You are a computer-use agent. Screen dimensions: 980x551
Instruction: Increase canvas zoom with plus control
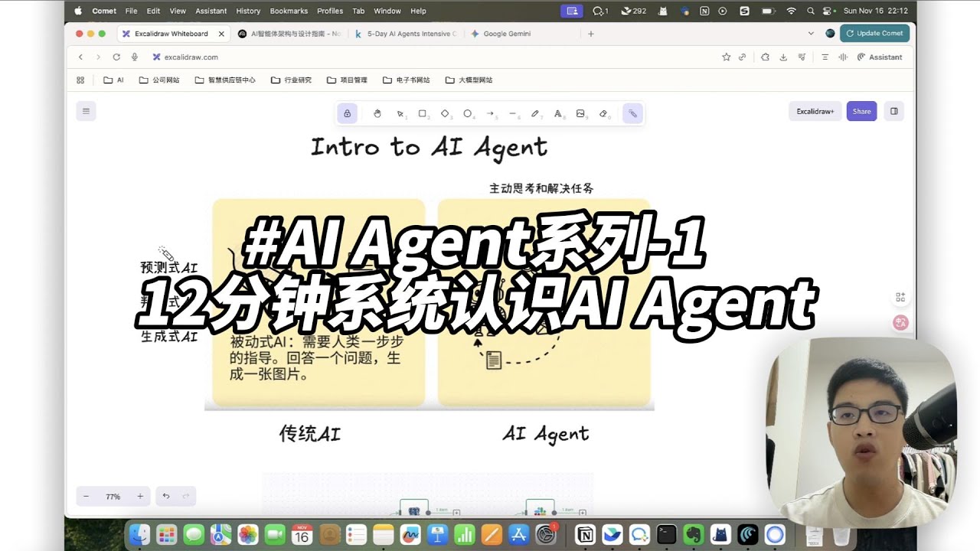coord(140,496)
